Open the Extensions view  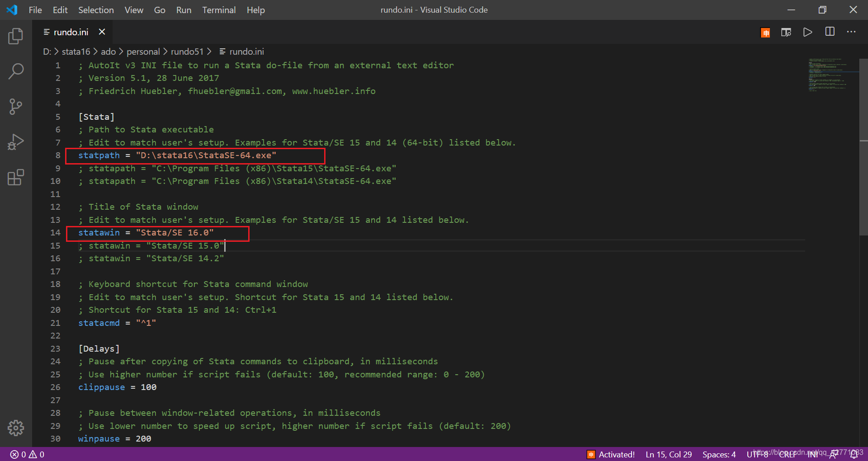click(x=16, y=177)
